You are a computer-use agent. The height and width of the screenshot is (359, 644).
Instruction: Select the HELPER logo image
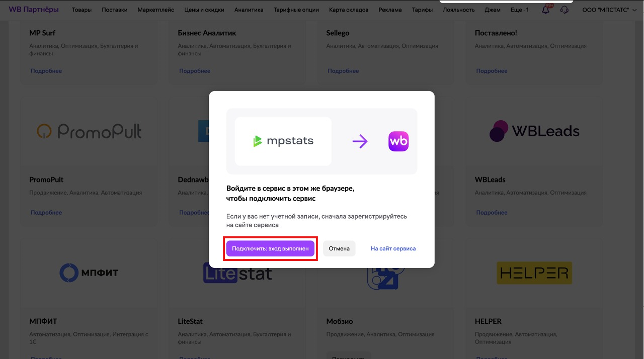pos(534,273)
